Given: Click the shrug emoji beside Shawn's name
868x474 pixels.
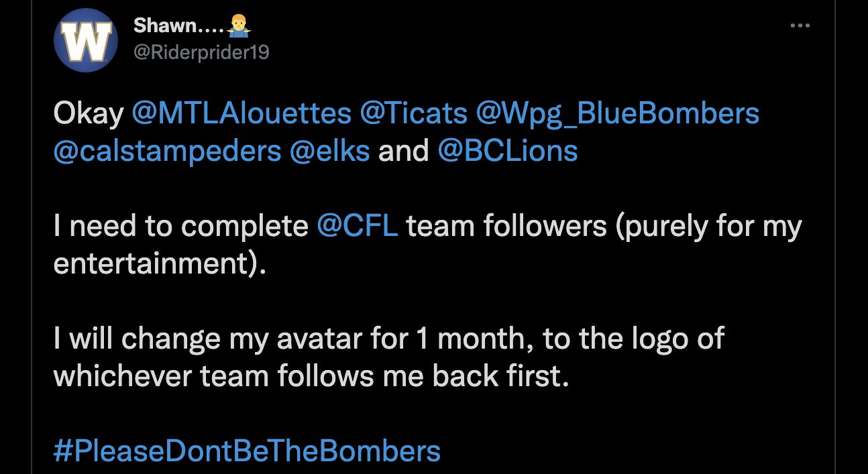Looking at the screenshot, I should pos(239,26).
